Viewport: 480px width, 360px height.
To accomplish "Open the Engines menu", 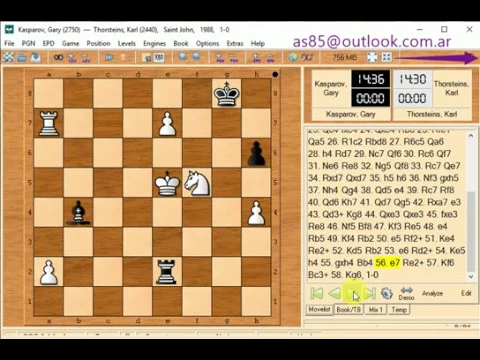I will pyautogui.click(x=154, y=43).
